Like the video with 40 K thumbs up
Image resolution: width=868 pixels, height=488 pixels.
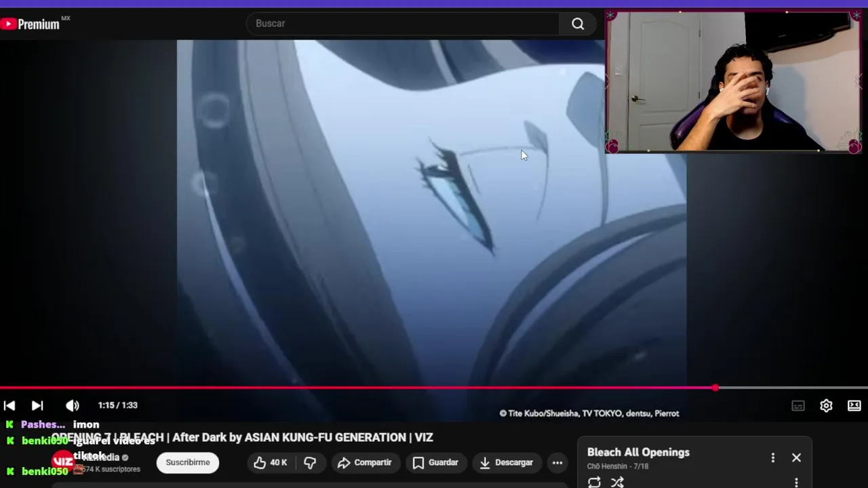click(270, 462)
